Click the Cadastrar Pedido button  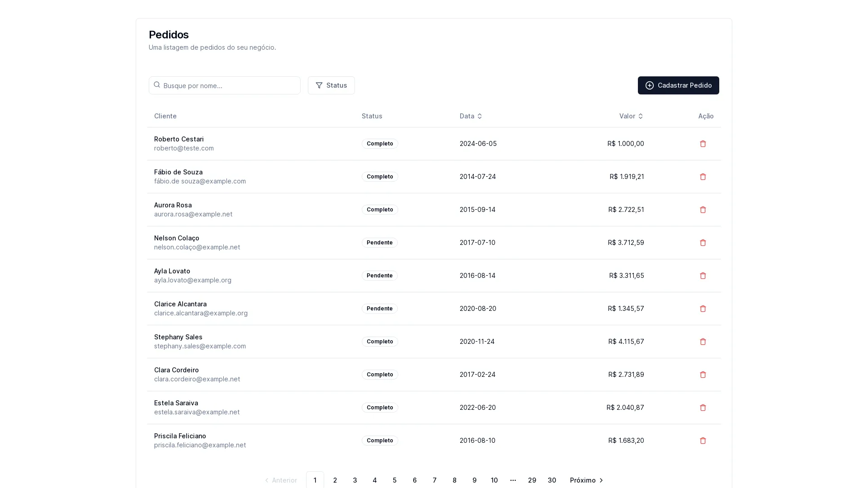678,85
